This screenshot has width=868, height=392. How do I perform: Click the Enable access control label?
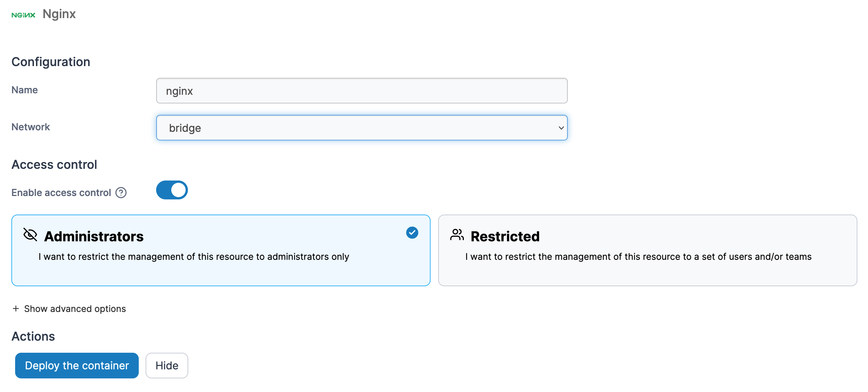click(x=61, y=193)
